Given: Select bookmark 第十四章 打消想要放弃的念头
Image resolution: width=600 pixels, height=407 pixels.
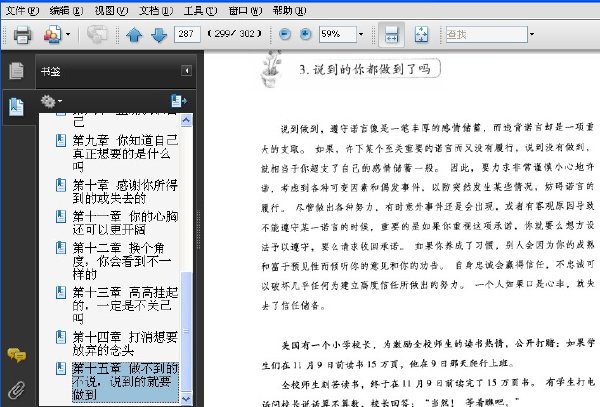Looking at the screenshot, I should (x=126, y=343).
